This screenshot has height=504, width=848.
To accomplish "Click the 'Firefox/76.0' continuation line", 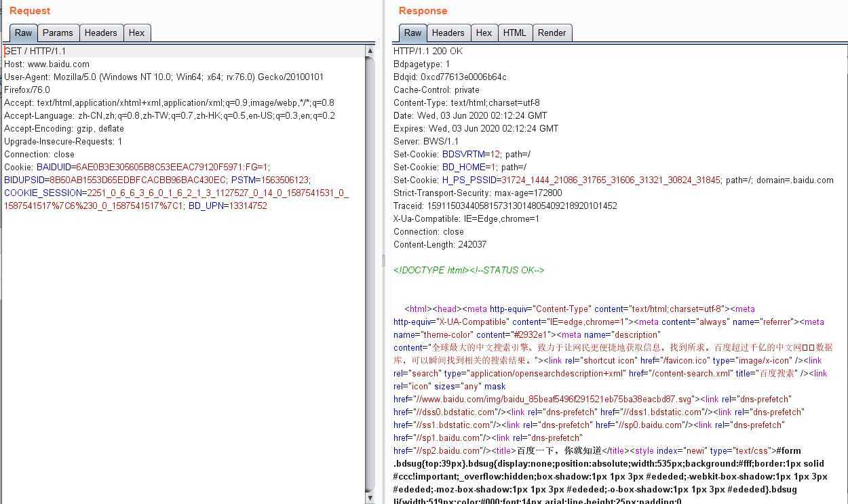I will 27,90.
